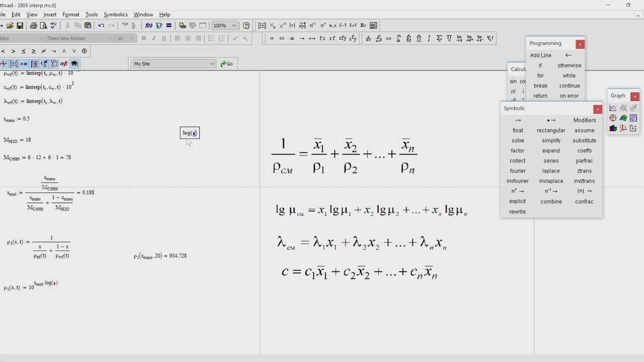Insert the not-equal Boolean operator
This screenshot has height=362, width=644.
pos(43,51)
